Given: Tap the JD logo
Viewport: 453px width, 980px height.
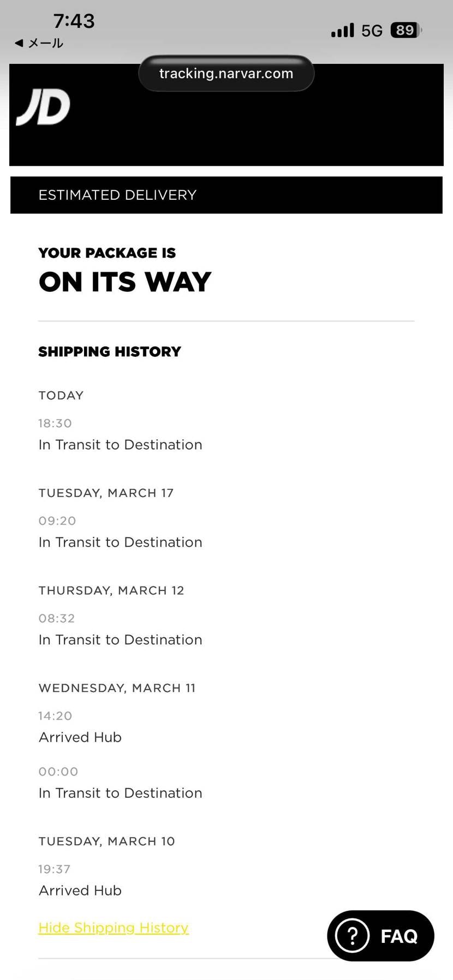Looking at the screenshot, I should coord(44,107).
